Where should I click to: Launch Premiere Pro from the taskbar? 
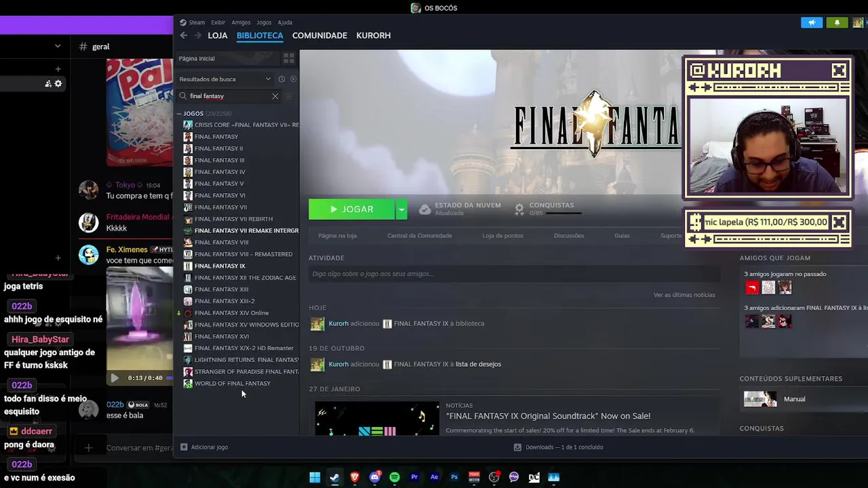click(x=414, y=477)
